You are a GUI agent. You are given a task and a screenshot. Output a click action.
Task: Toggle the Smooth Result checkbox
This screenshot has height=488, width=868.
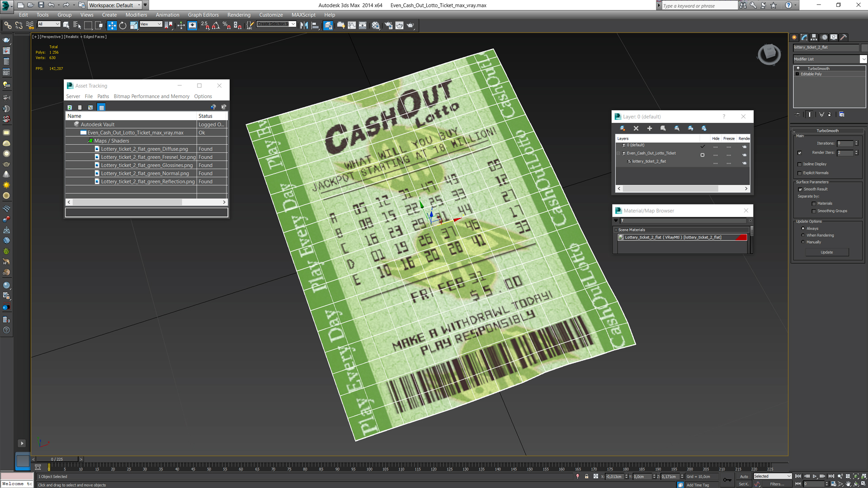click(x=800, y=189)
